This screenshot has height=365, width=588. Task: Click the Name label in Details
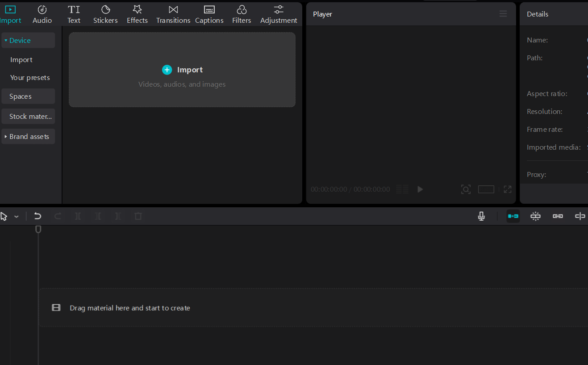click(537, 40)
